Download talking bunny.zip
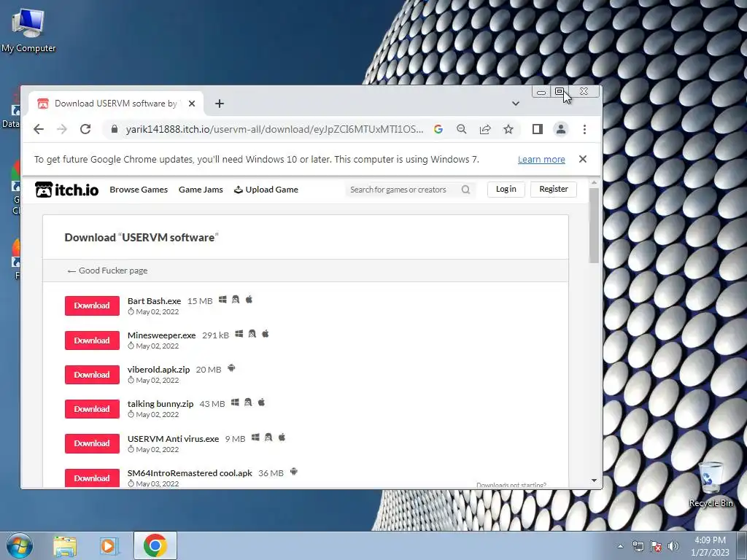 click(92, 409)
